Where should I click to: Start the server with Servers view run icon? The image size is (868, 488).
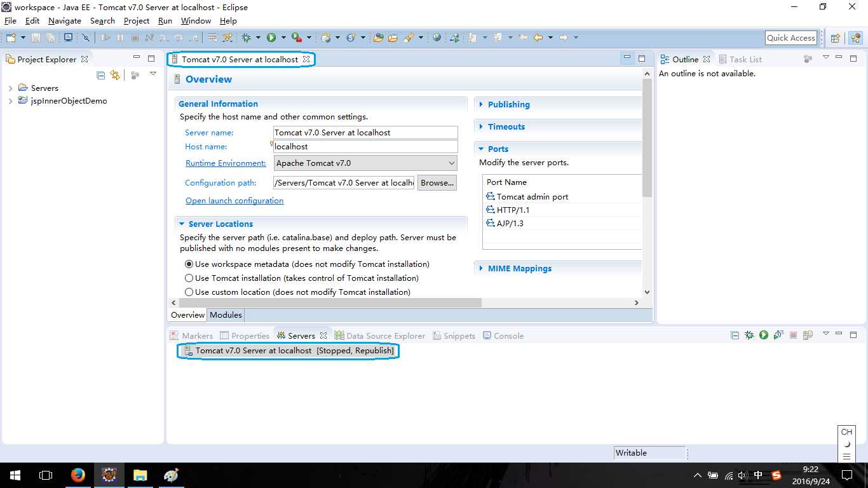(764, 335)
